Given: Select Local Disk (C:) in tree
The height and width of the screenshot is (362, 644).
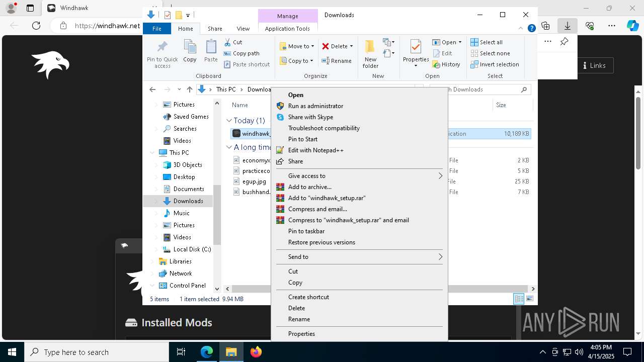Looking at the screenshot, I should tap(187, 249).
